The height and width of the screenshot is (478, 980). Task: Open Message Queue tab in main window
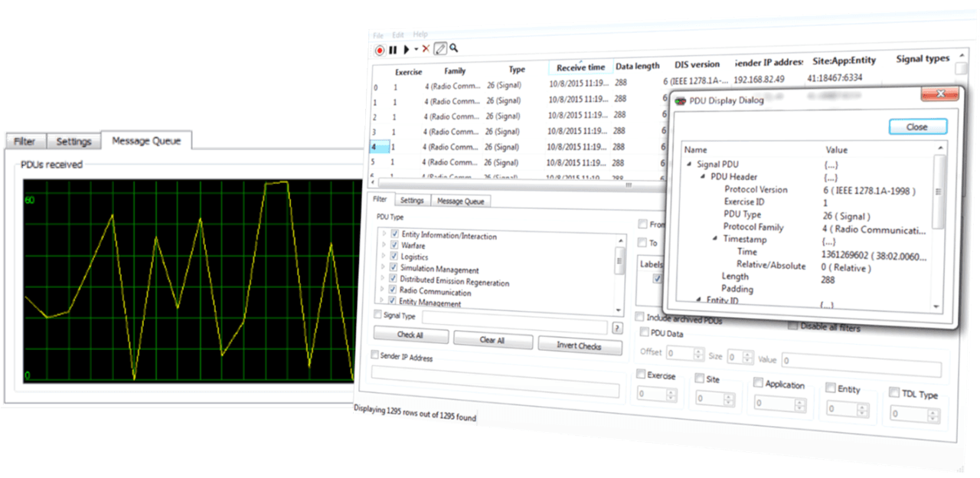(x=460, y=201)
